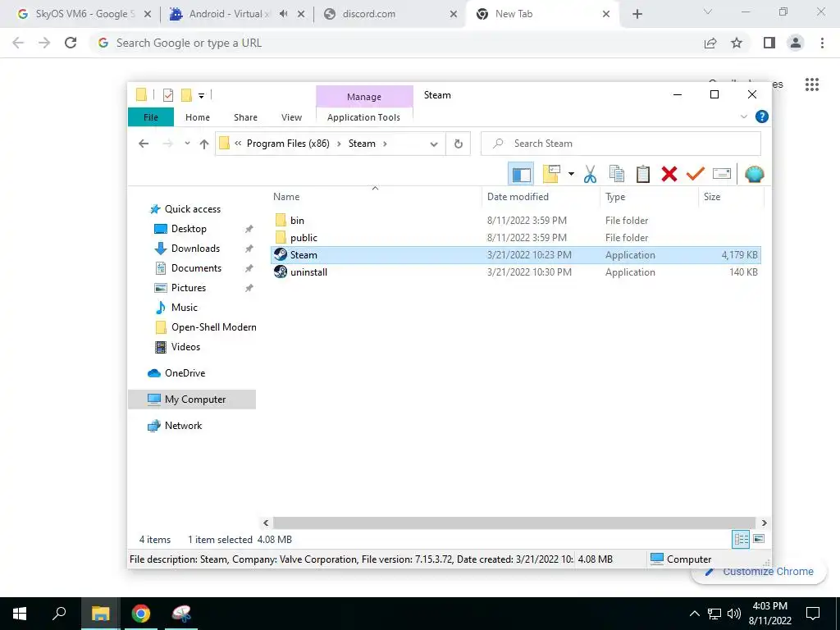Open the Customize Quick Access Toolbar dropdown
This screenshot has height=630, width=840.
(x=202, y=96)
